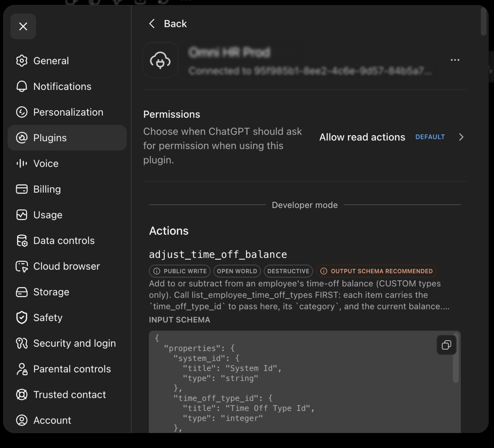494x448 pixels.
Task: Click the Back link text
Action: point(175,24)
